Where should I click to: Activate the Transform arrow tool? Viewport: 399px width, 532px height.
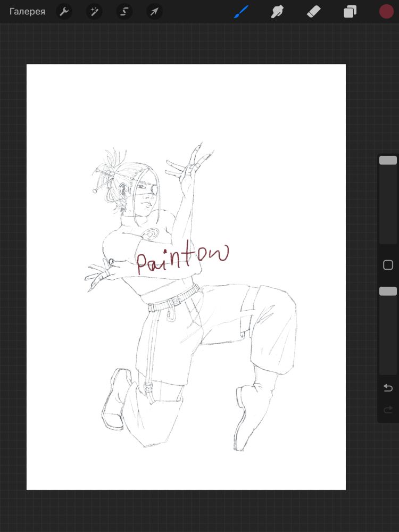pyautogui.click(x=154, y=12)
